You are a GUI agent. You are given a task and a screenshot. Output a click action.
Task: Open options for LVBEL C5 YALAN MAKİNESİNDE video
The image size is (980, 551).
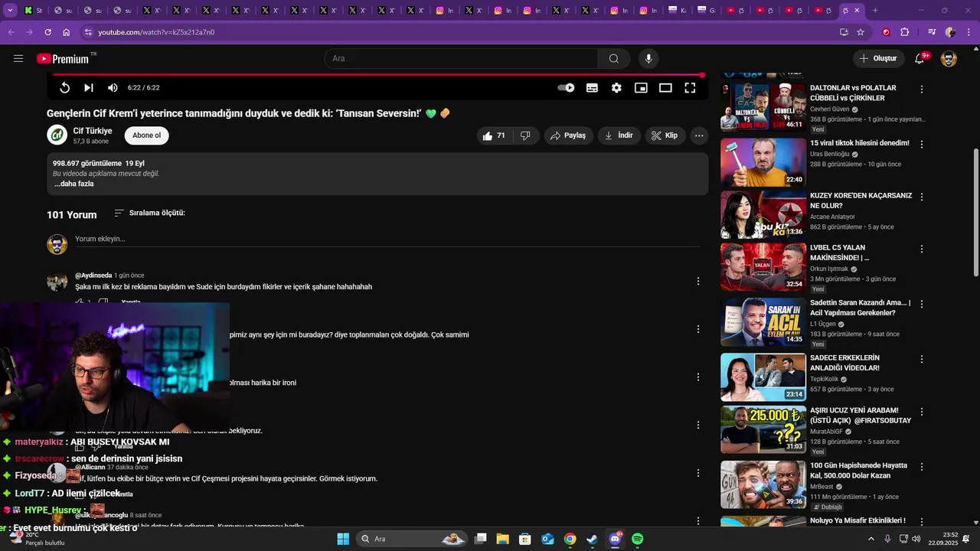point(922,249)
